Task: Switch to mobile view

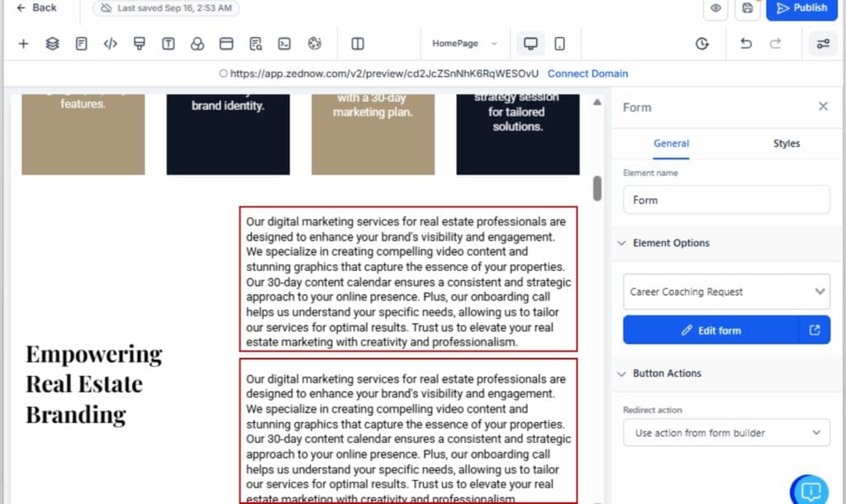Action: [x=559, y=44]
